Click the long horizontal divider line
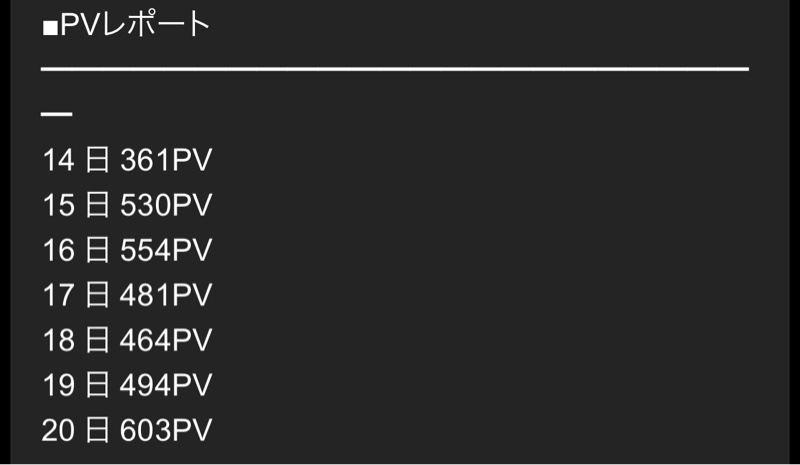800x465 pixels. pyautogui.click(x=395, y=68)
